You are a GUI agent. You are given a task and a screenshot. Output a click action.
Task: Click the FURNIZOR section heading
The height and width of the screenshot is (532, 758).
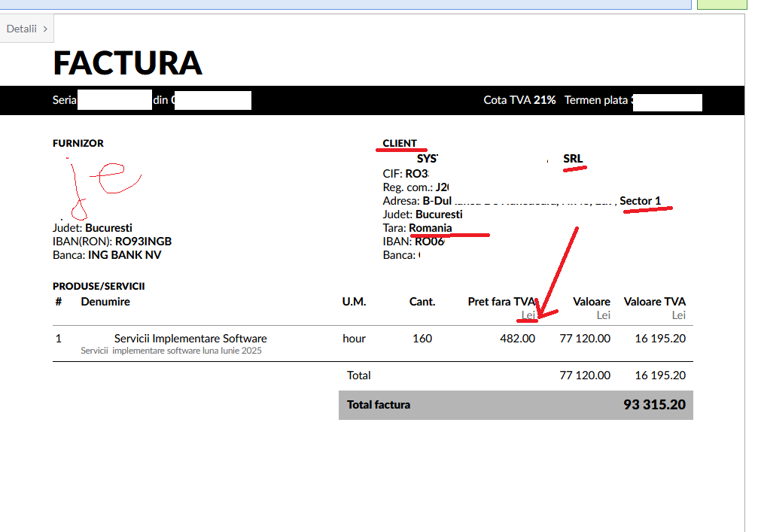click(78, 143)
